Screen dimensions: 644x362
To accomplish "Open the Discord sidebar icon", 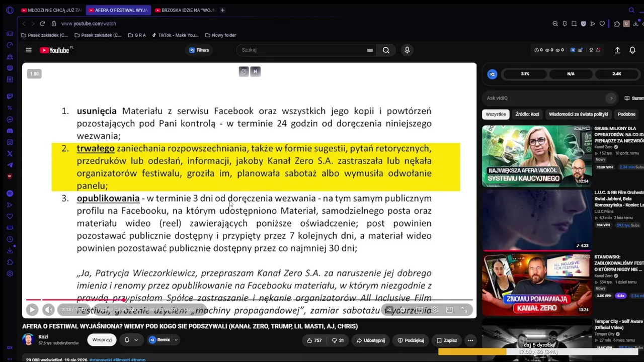I will pos(10,131).
